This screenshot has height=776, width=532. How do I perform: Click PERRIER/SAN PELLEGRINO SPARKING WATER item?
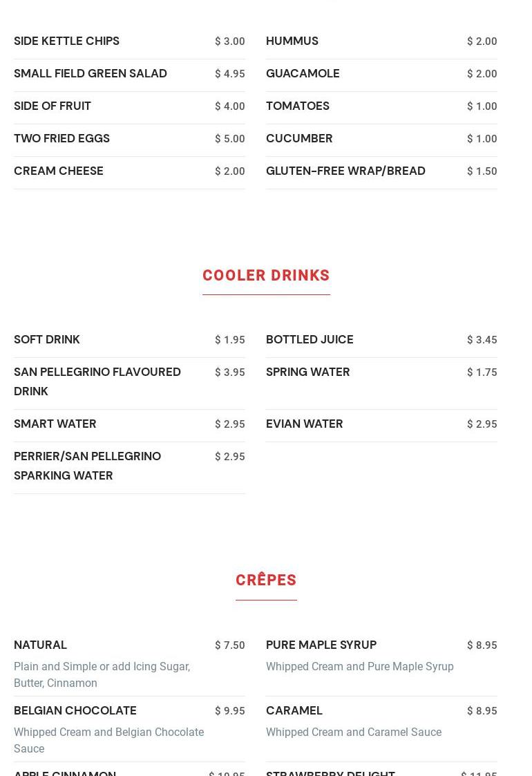point(87,466)
